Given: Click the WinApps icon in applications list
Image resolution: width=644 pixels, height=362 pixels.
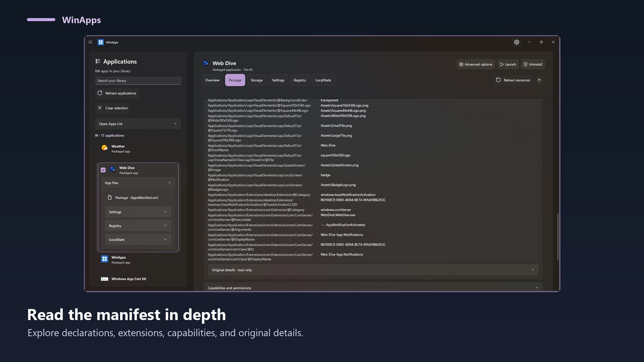Looking at the screenshot, I should coord(104,259).
